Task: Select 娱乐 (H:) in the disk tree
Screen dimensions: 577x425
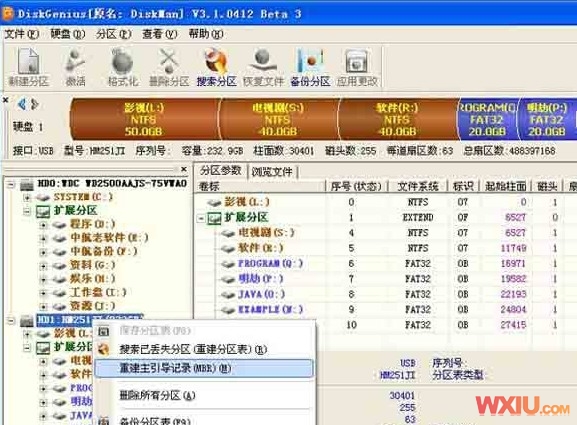Action: click(x=92, y=279)
